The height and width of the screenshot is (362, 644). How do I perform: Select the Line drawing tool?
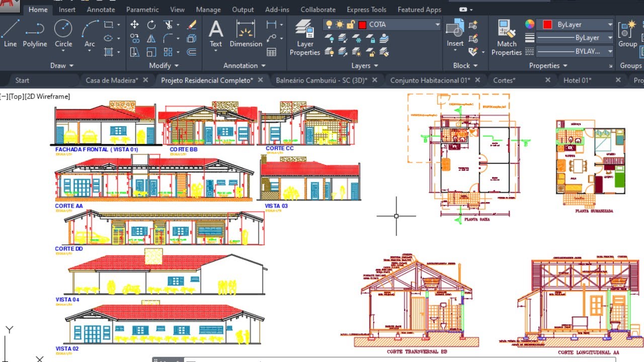tap(10, 34)
